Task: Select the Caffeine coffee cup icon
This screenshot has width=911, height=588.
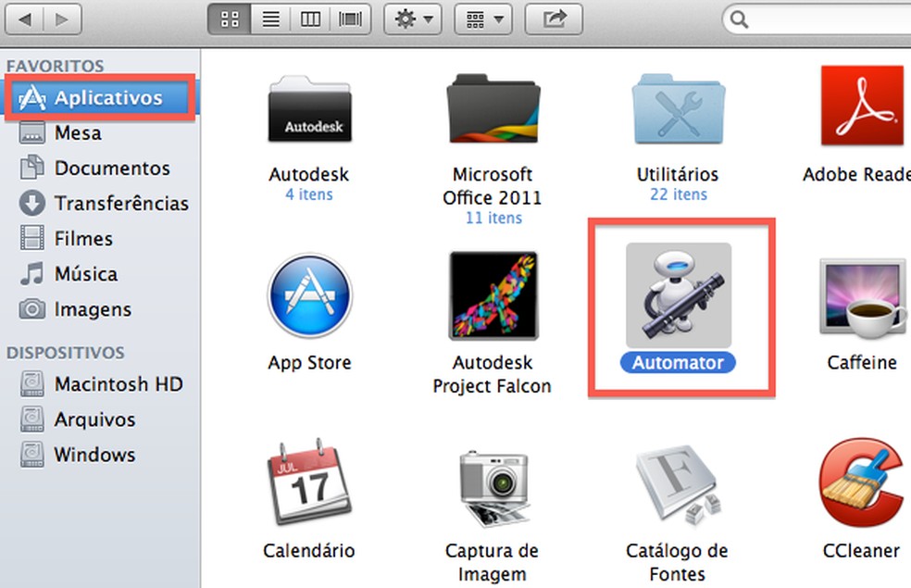Action: click(863, 299)
